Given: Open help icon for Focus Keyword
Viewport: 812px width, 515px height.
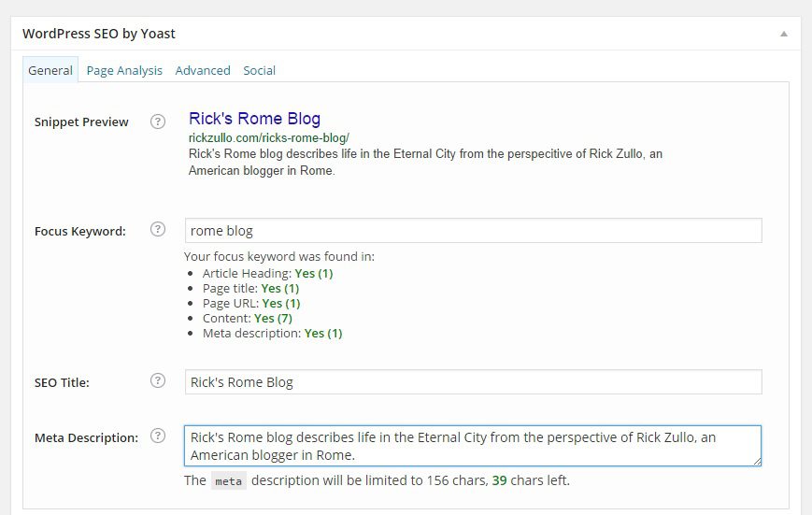Looking at the screenshot, I should (158, 229).
